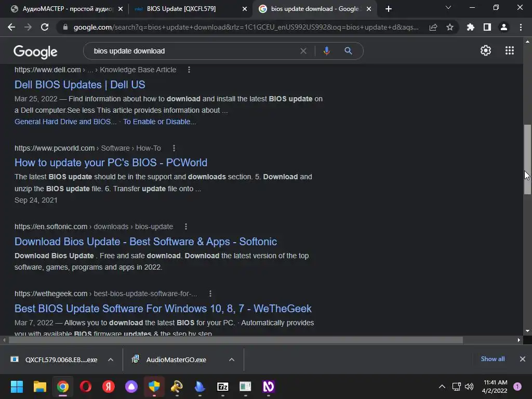The width and height of the screenshot is (532, 399).
Task: Open the Chrome profile icon
Action: pyautogui.click(x=504, y=27)
